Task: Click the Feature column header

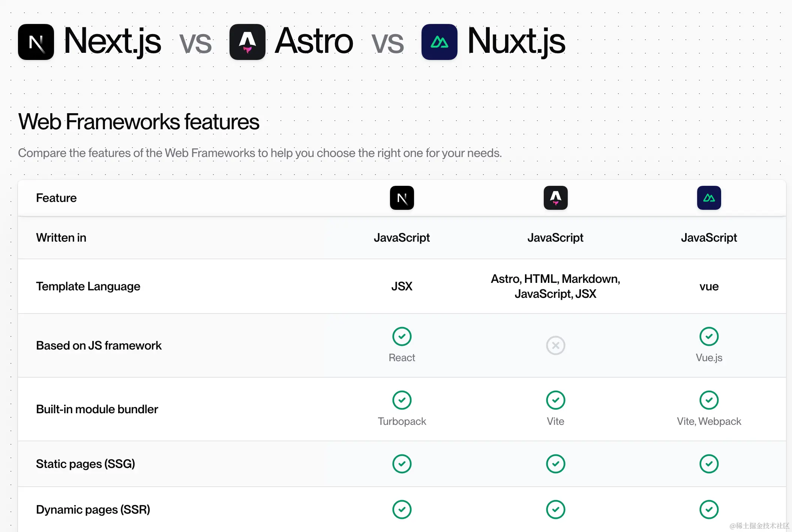Action: [56, 198]
